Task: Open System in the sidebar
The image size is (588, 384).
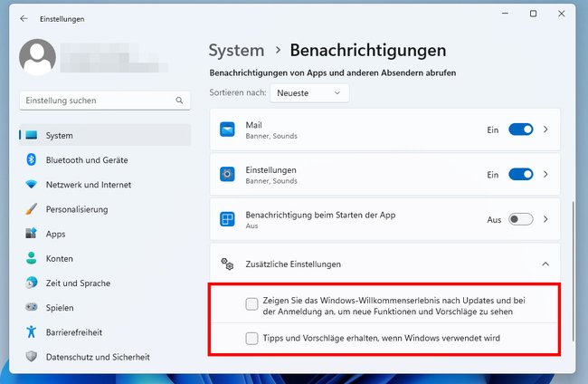Action: pyautogui.click(x=105, y=135)
